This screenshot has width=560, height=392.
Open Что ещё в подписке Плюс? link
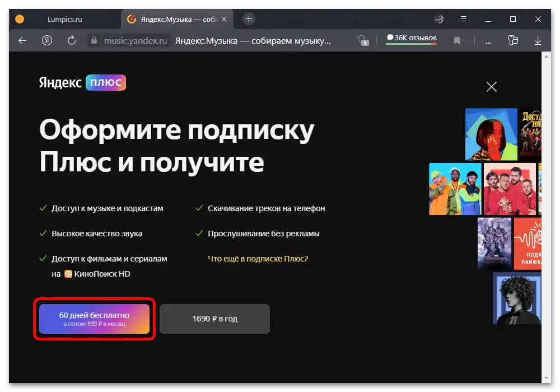(258, 259)
